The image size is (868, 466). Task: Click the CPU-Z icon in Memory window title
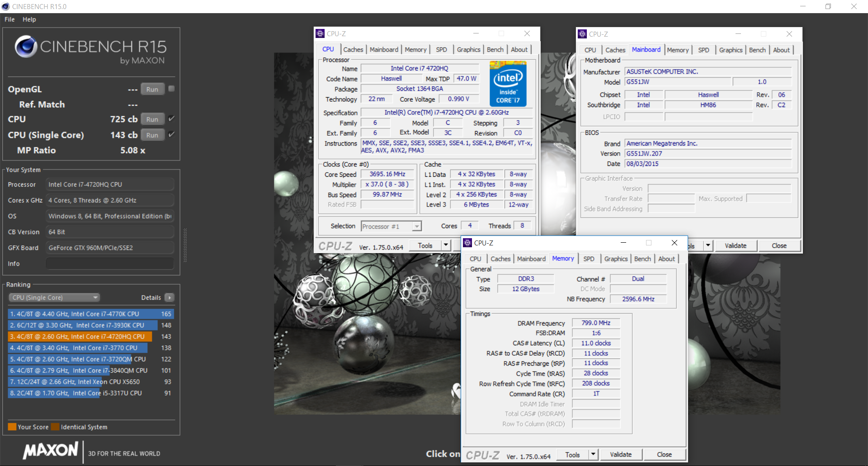[x=467, y=243]
